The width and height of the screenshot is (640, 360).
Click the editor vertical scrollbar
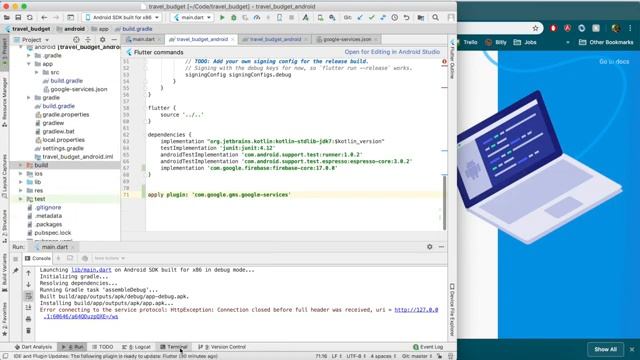pos(444,203)
